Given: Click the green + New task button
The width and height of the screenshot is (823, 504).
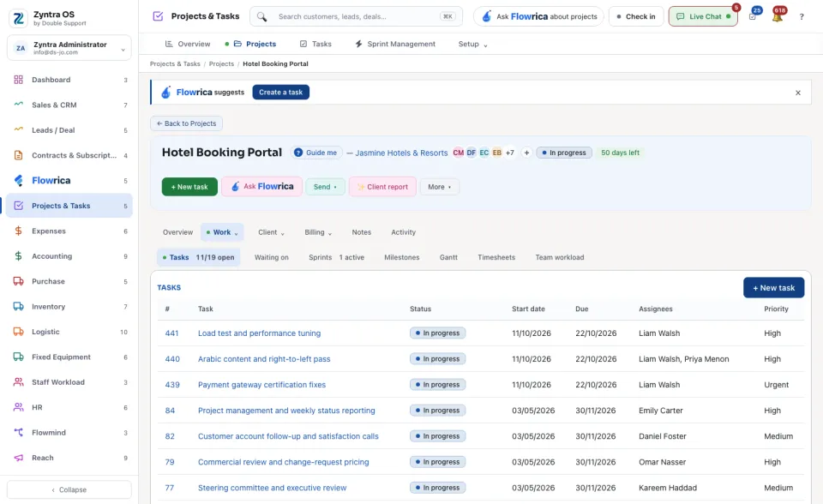Looking at the screenshot, I should (189, 187).
